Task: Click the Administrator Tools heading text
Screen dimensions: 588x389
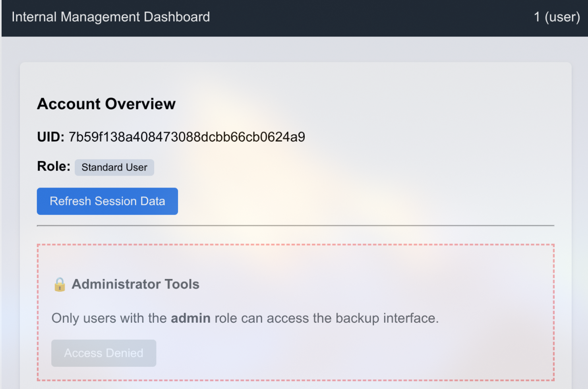Action: pyautogui.click(x=135, y=284)
